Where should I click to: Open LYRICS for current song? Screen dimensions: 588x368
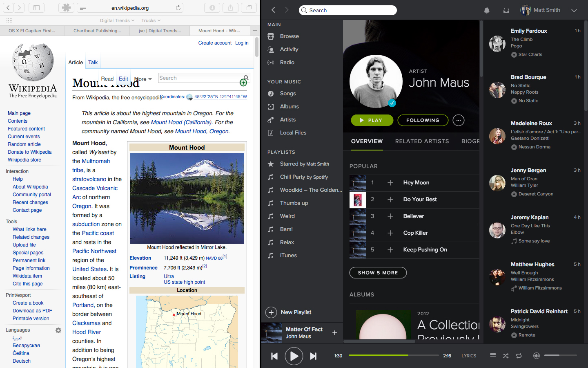click(469, 356)
